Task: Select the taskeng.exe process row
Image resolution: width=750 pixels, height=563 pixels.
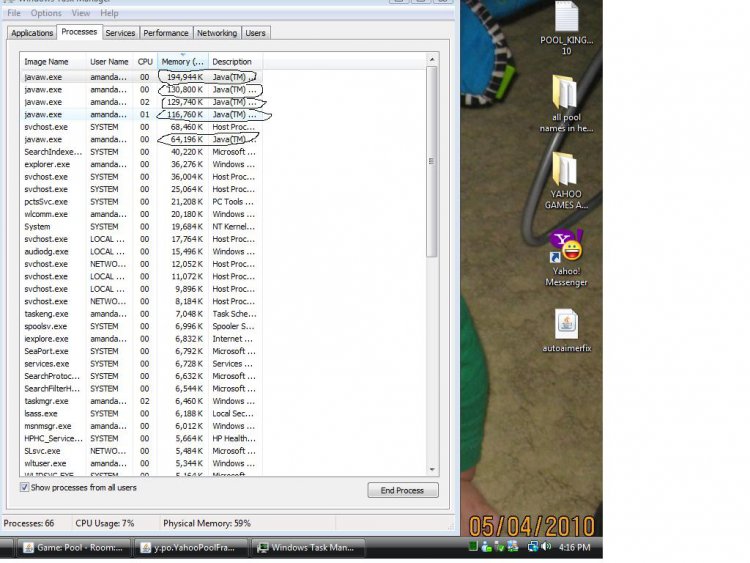Action: point(142,314)
